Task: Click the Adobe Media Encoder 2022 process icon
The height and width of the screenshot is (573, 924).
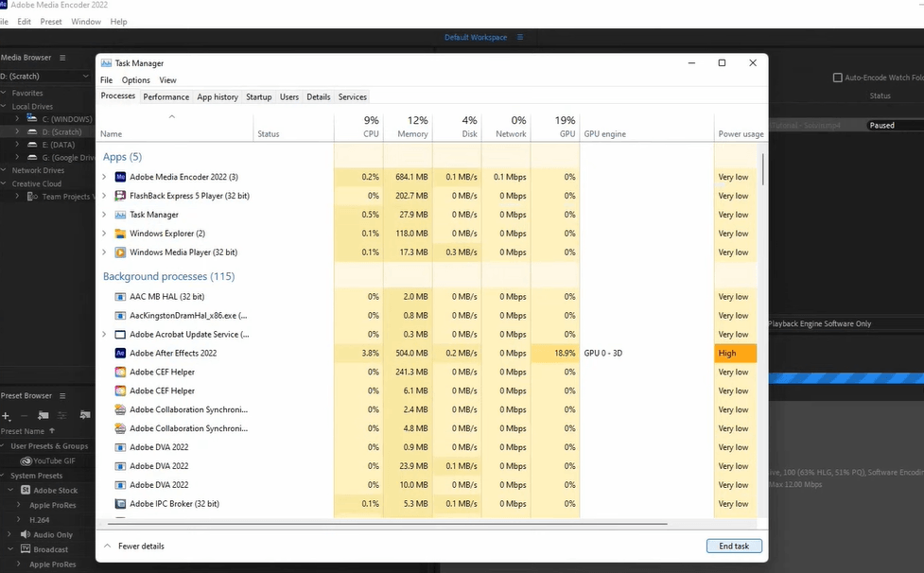Action: coord(120,177)
